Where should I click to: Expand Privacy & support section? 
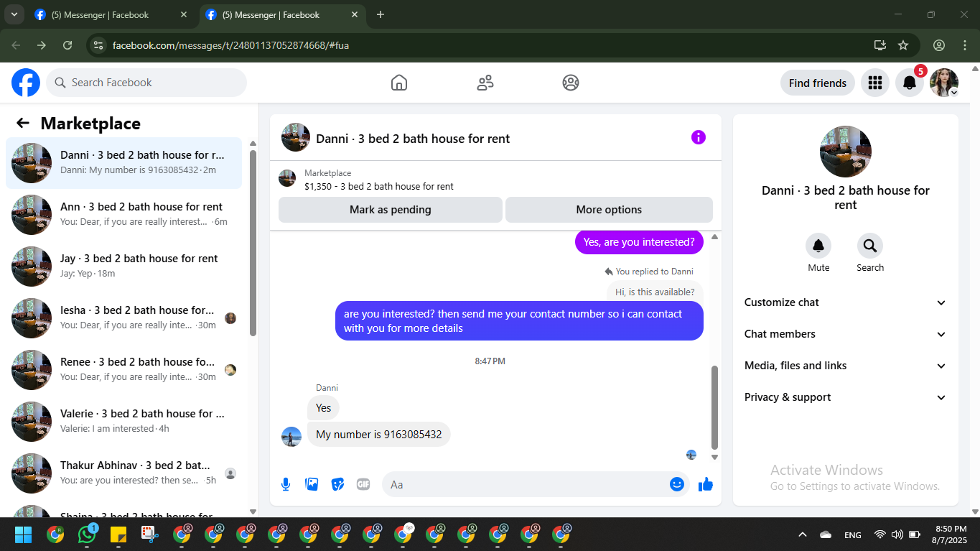click(846, 397)
